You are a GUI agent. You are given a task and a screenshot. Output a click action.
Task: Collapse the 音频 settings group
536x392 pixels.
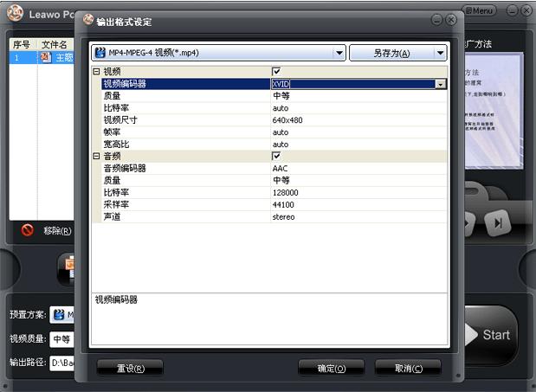96,157
